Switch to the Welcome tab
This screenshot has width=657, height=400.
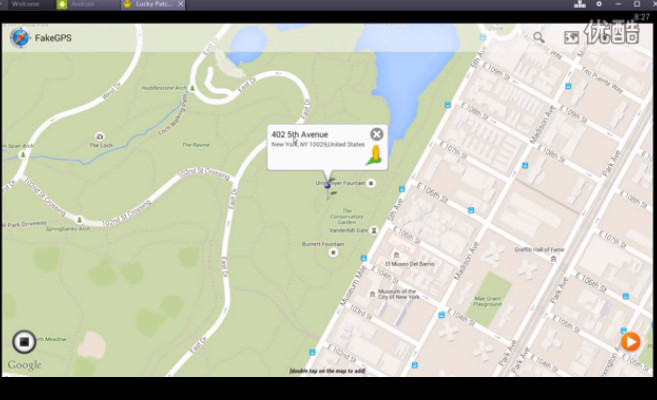[25, 4]
